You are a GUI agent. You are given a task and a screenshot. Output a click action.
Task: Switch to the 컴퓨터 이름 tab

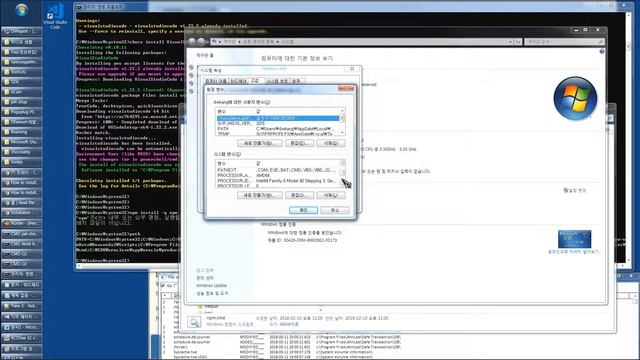pyautogui.click(x=216, y=81)
